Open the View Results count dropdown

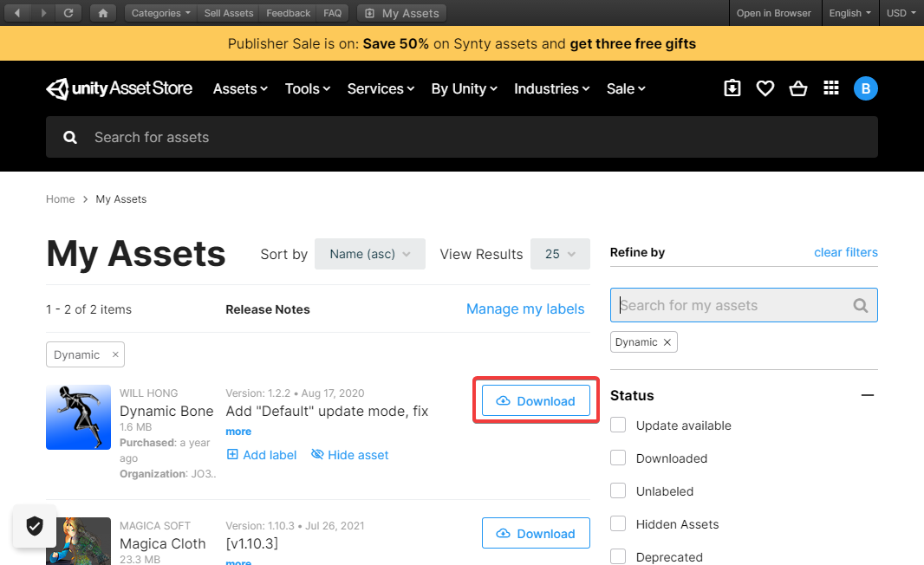click(x=559, y=253)
